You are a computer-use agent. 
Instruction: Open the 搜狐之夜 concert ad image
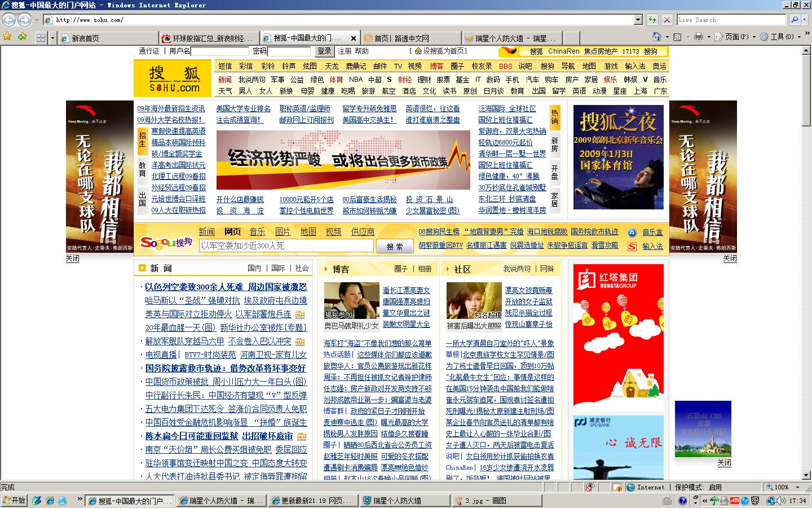pyautogui.click(x=619, y=157)
